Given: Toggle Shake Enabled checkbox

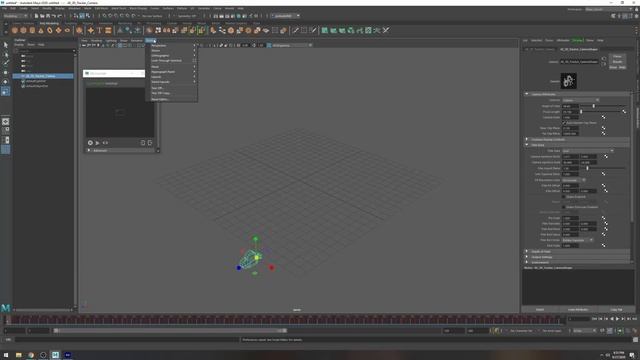Looking at the screenshot, I should (564, 197).
